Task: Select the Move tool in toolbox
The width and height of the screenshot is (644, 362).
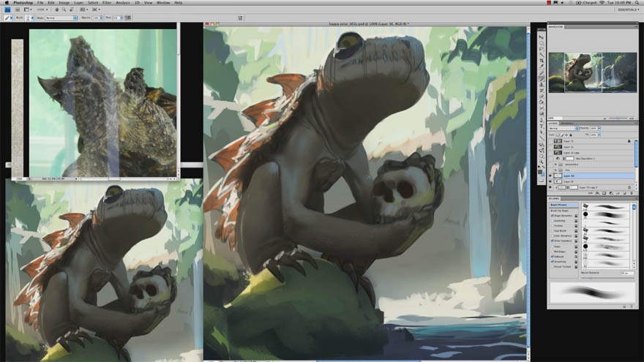Action: (542, 37)
